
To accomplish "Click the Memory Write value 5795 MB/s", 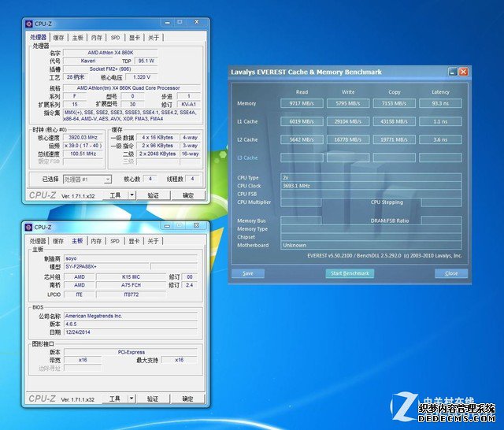I will point(348,103).
